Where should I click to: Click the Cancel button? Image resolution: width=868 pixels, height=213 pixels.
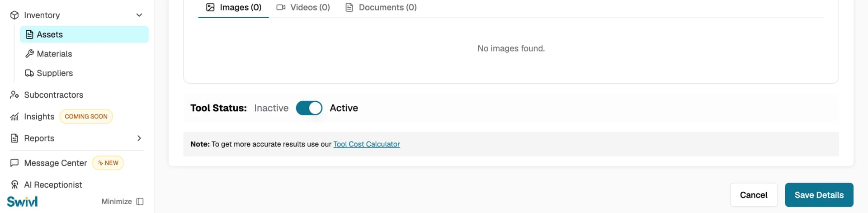pos(754,195)
